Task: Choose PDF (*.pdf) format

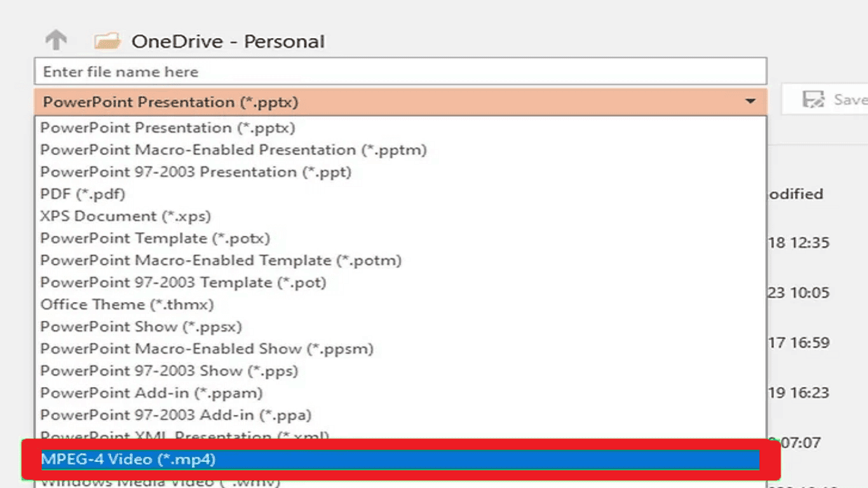Action: coord(400,194)
